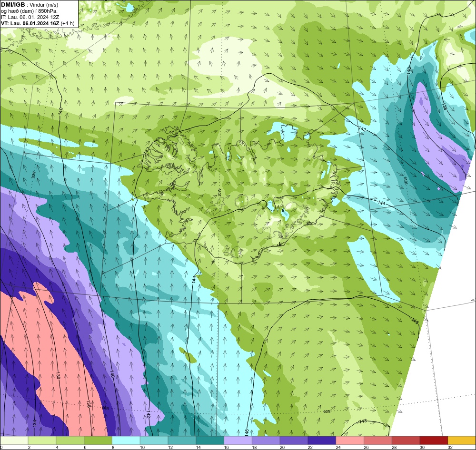The image size is (476, 450).
Task: Select the orange above-32 m/s legend swatch
Action: (462, 440)
